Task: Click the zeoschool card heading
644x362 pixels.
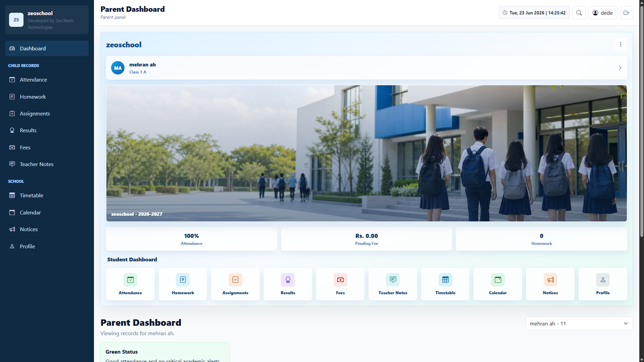Action: (x=123, y=45)
